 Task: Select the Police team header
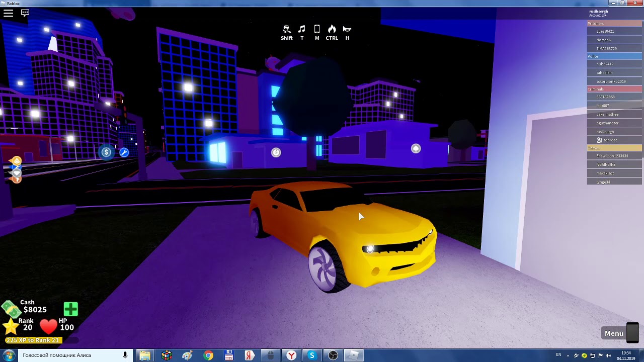tap(614, 56)
